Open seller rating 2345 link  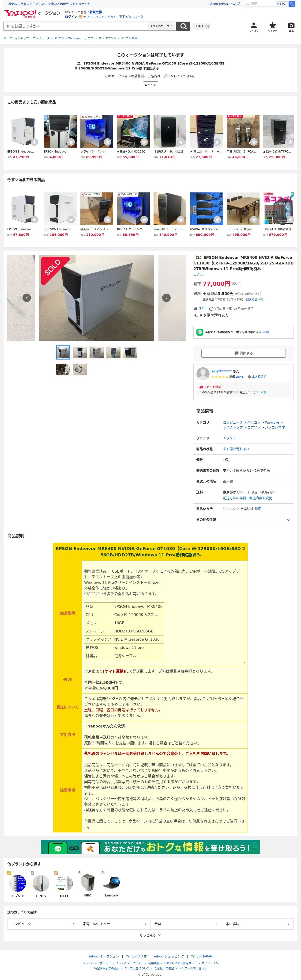(x=240, y=377)
